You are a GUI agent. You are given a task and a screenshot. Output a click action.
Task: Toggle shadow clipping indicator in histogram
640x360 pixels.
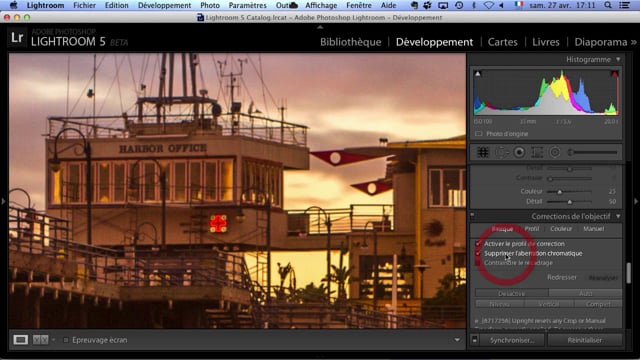pos(478,74)
